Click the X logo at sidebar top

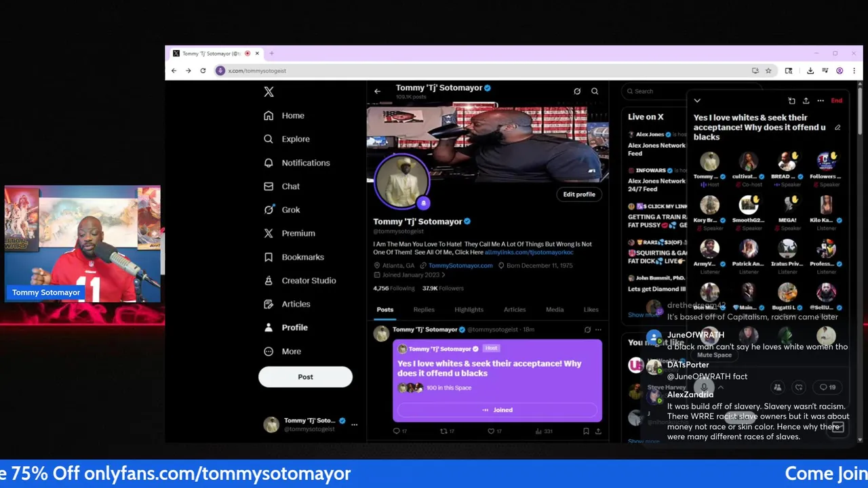point(269,91)
